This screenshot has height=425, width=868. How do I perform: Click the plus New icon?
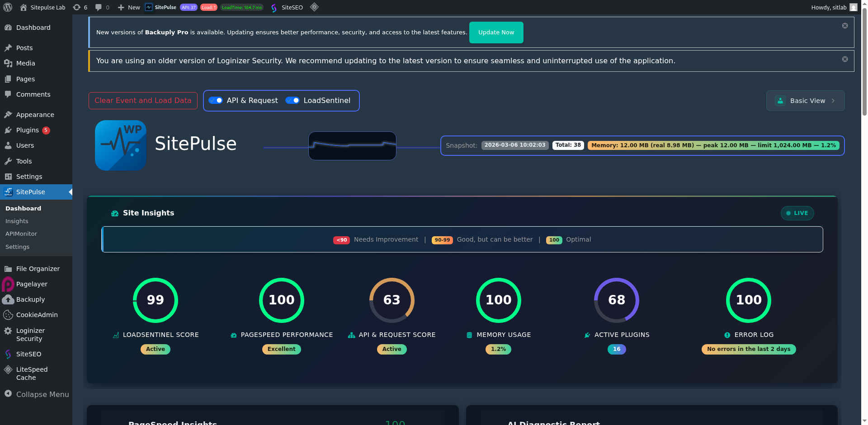coord(121,7)
